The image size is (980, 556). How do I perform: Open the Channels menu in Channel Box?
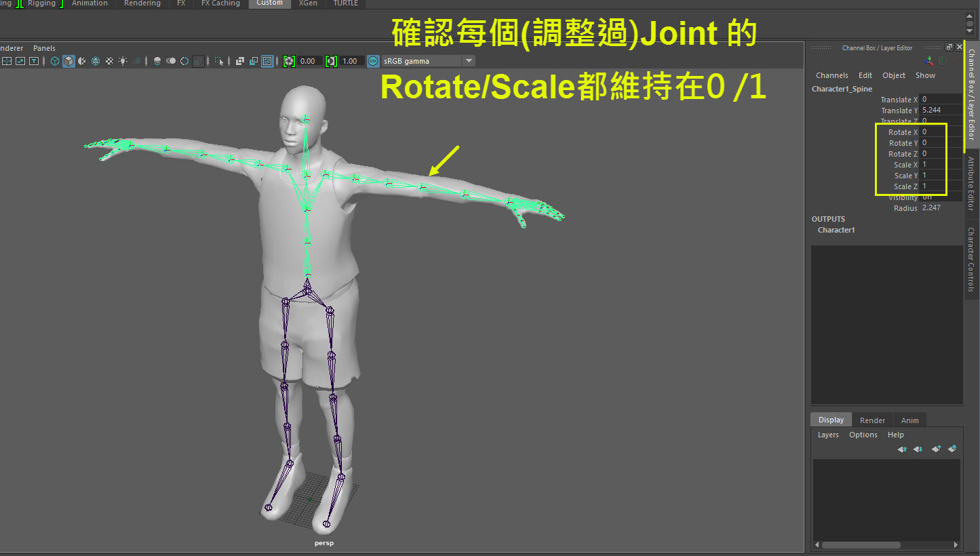tap(831, 75)
